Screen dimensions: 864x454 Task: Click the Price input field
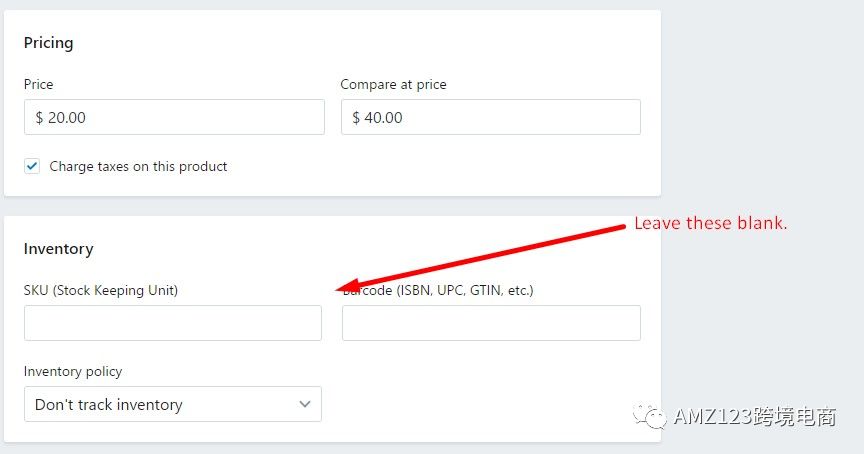(x=174, y=117)
